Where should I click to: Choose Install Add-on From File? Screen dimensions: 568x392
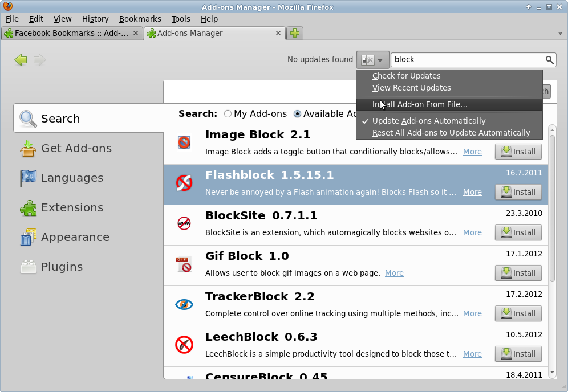pyautogui.click(x=449, y=104)
